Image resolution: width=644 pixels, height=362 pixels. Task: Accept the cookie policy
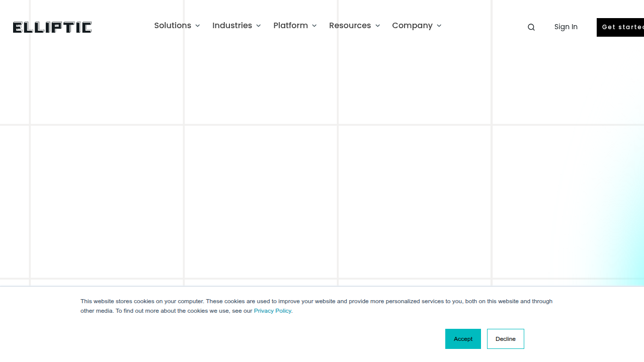463,338
